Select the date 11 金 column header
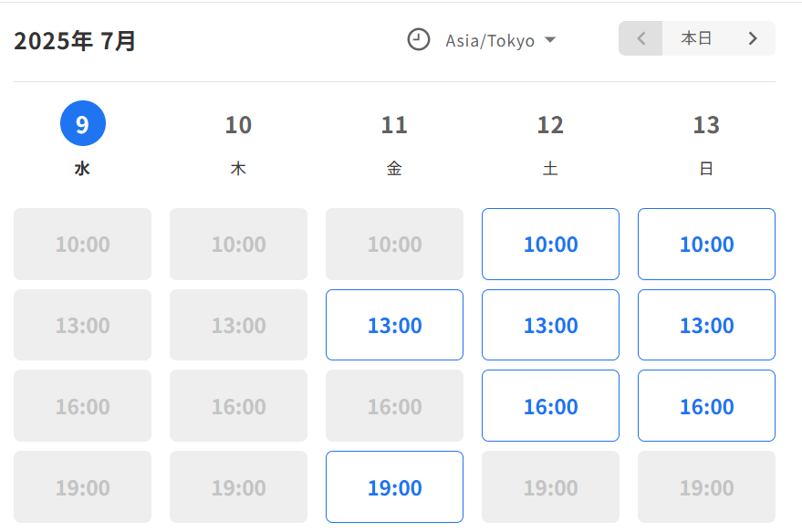This screenshot has width=802, height=532. point(394,146)
